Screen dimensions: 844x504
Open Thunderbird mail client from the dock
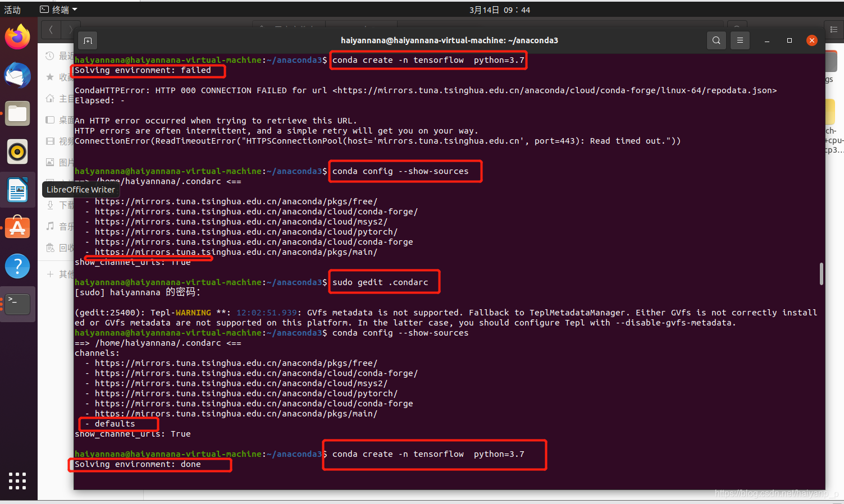pos(17,75)
